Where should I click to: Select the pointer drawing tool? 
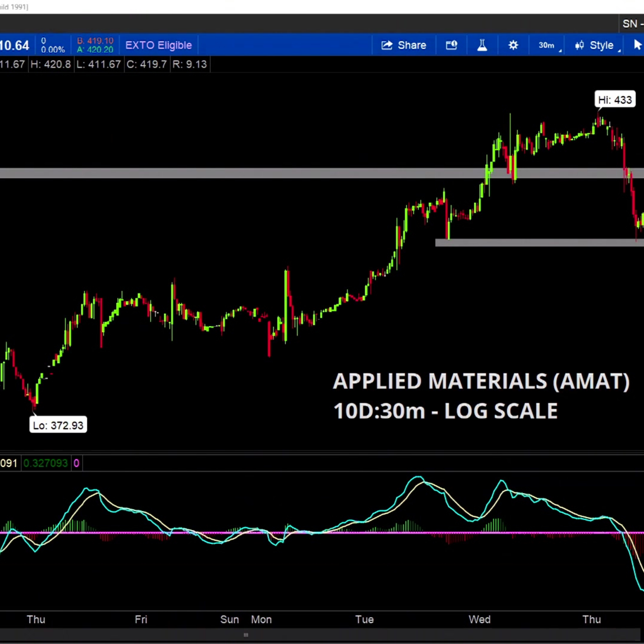[x=637, y=45]
